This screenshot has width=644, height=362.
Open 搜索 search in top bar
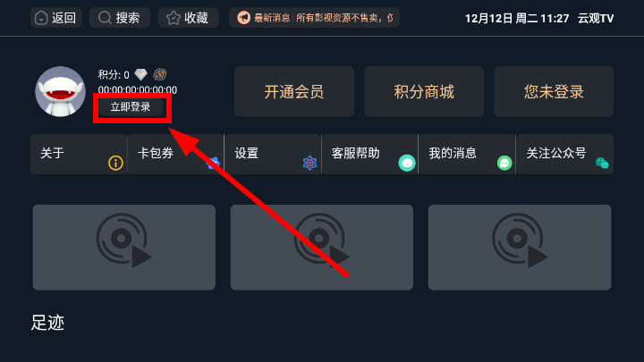[120, 18]
